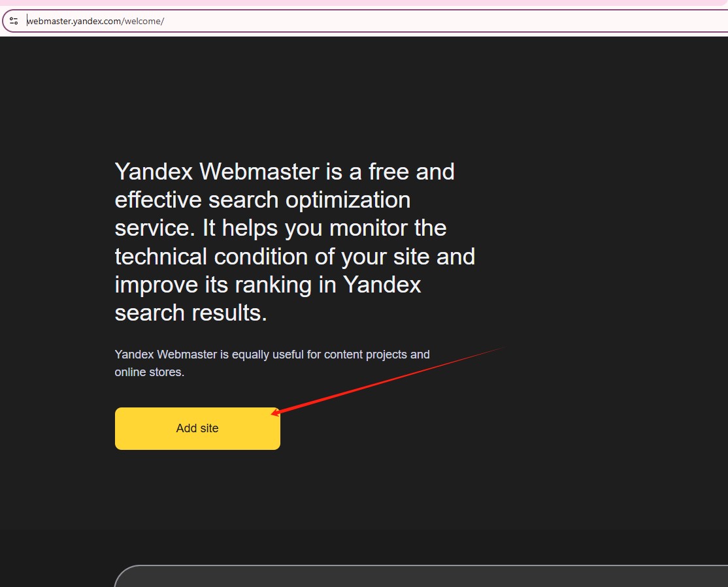This screenshot has width=728, height=587.
Task: Click the pink tab strip above the address bar
Action: (x=364, y=3)
